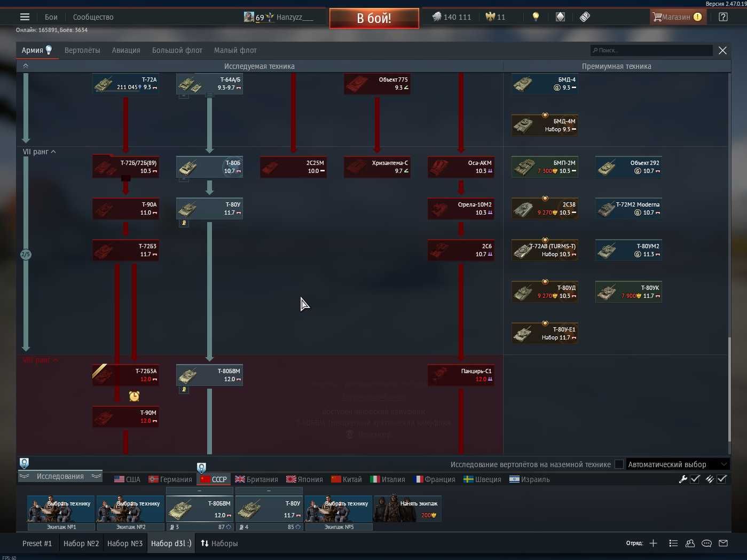Image resolution: width=747 pixels, height=560 pixels.
Task: Click the golden eagles balance 11
Action: (x=495, y=17)
